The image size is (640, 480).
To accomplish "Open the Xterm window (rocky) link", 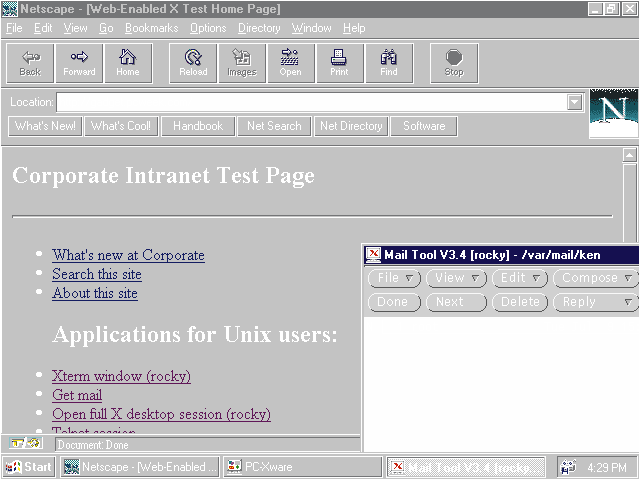I will pyautogui.click(x=121, y=376).
